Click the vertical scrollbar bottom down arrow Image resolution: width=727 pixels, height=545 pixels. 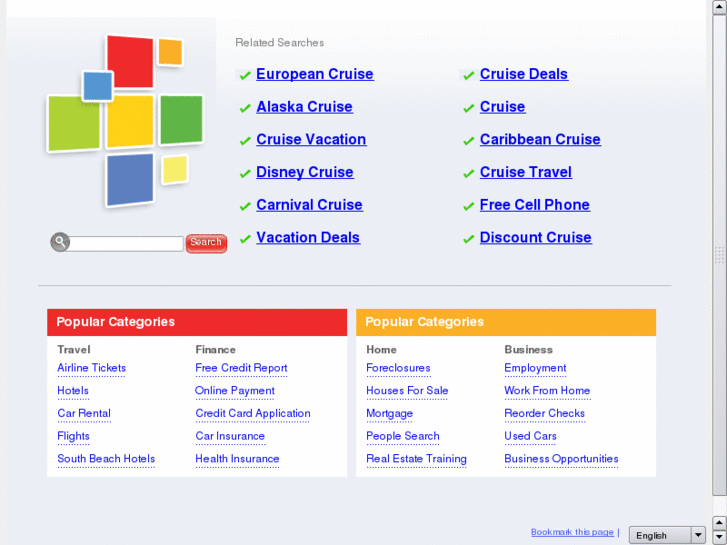(x=720, y=537)
